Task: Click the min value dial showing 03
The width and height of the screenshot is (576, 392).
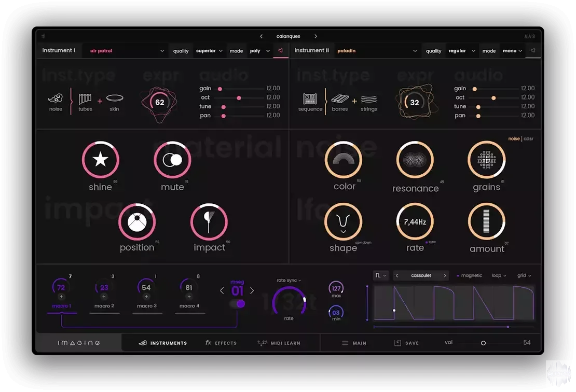Action: pos(336,313)
